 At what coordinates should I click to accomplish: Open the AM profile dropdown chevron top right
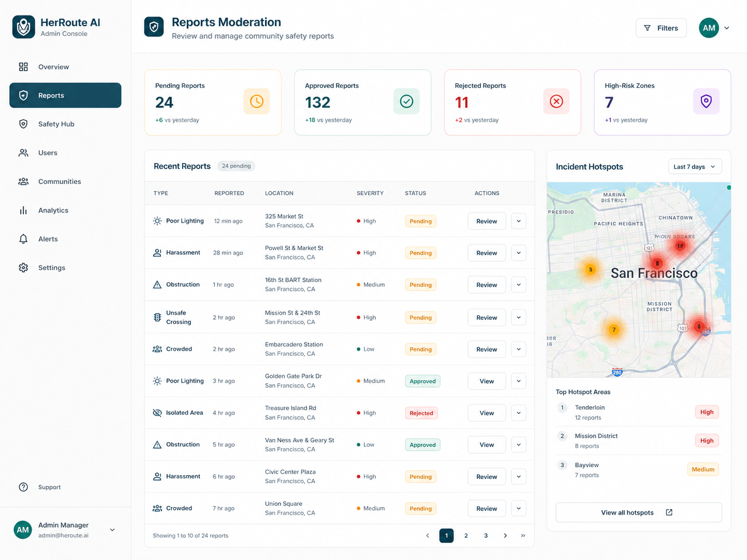point(726,28)
